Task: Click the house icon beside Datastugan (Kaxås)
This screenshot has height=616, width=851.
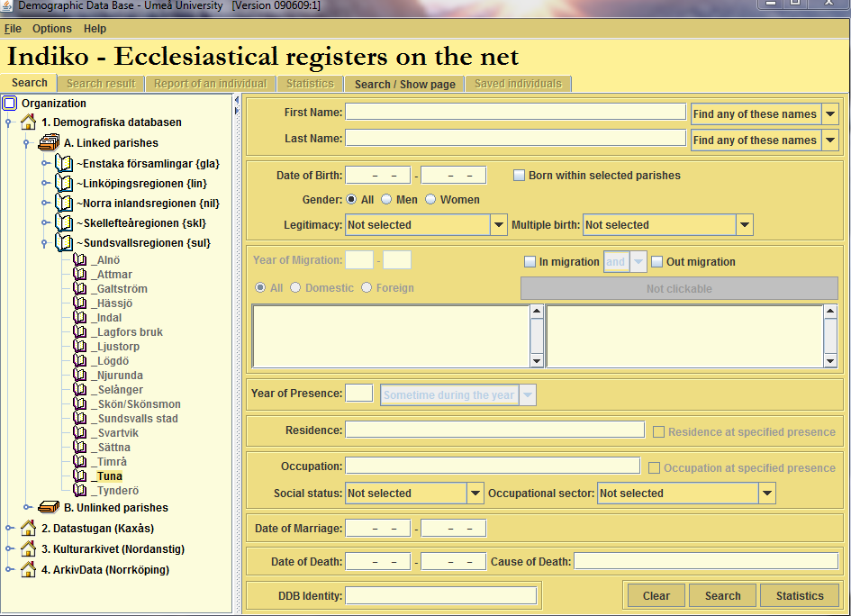Action: pyautogui.click(x=28, y=528)
